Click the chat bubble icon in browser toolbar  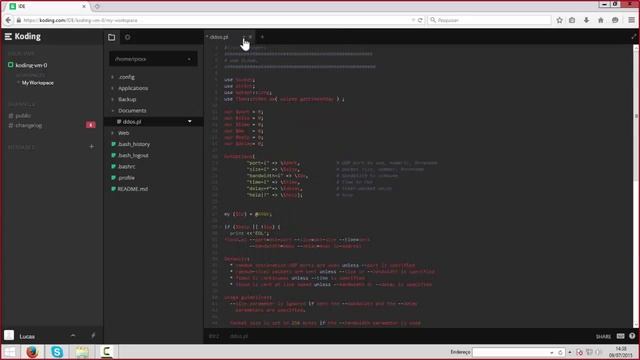(x=615, y=20)
